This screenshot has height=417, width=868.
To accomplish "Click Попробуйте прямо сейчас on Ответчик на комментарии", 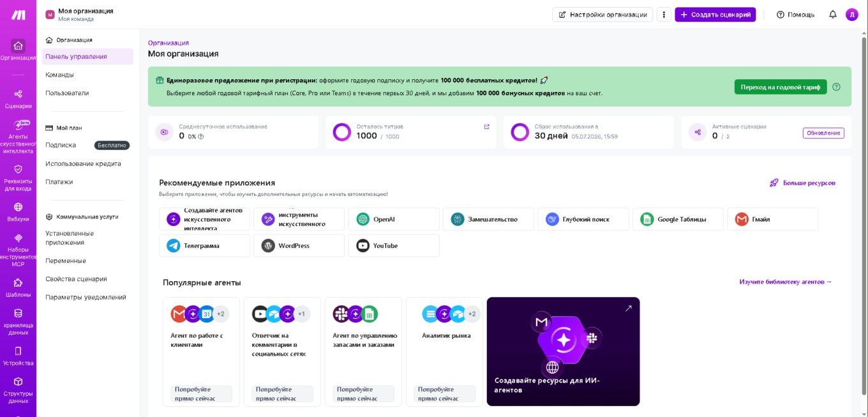I will click(x=282, y=394).
